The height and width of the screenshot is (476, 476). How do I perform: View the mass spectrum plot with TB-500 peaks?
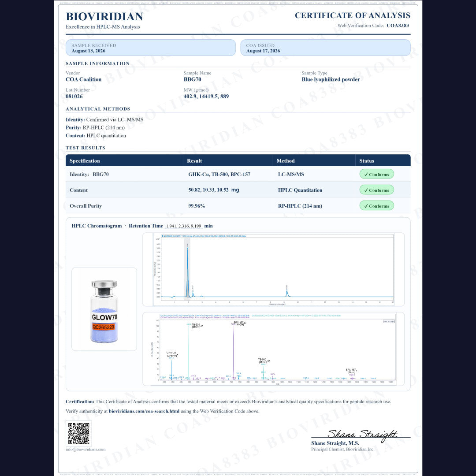[x=273, y=349]
